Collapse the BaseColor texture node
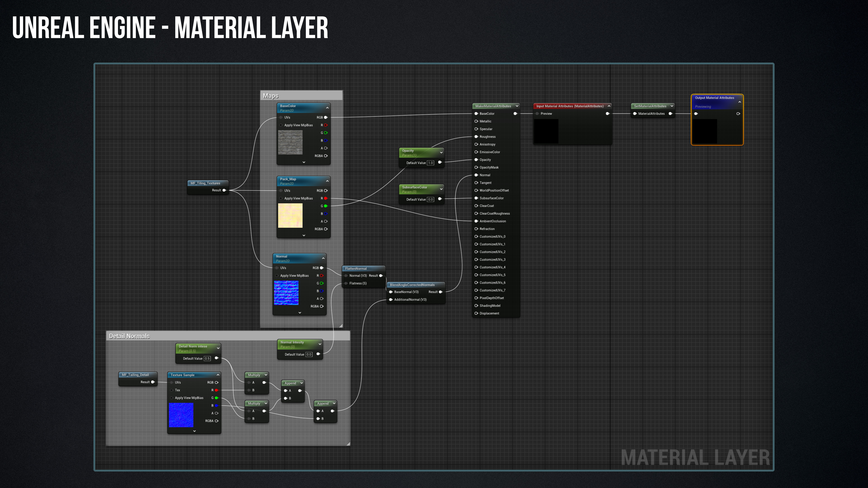Screen dimensions: 868x488 (327, 108)
